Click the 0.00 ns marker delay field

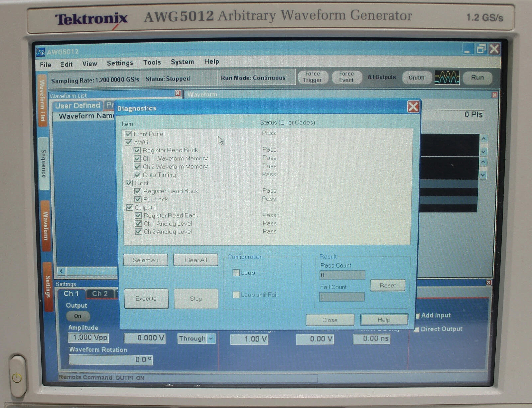pos(371,339)
